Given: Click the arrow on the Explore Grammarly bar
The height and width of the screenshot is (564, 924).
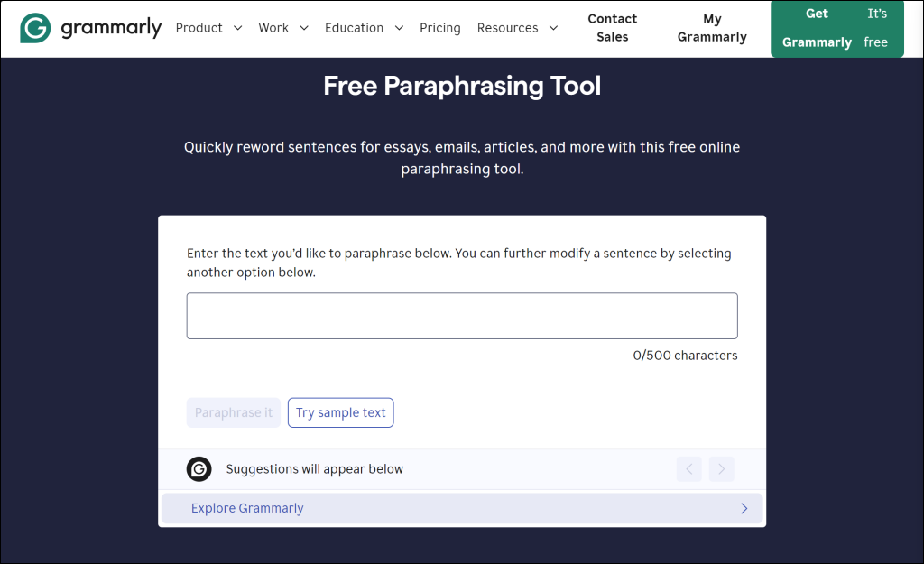Looking at the screenshot, I should [x=744, y=508].
